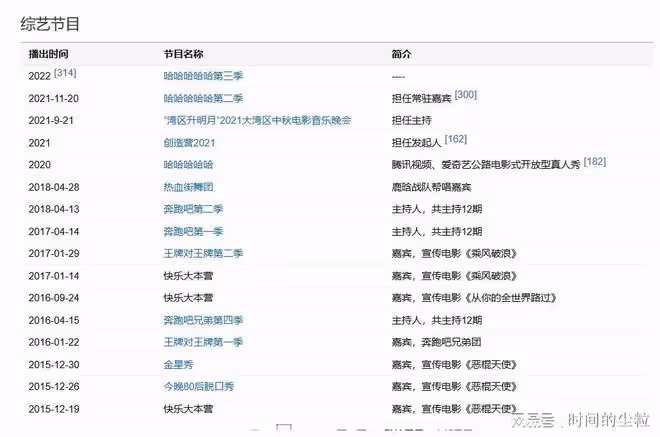Open citation reference [300]
660x437 pixels.
[466, 95]
